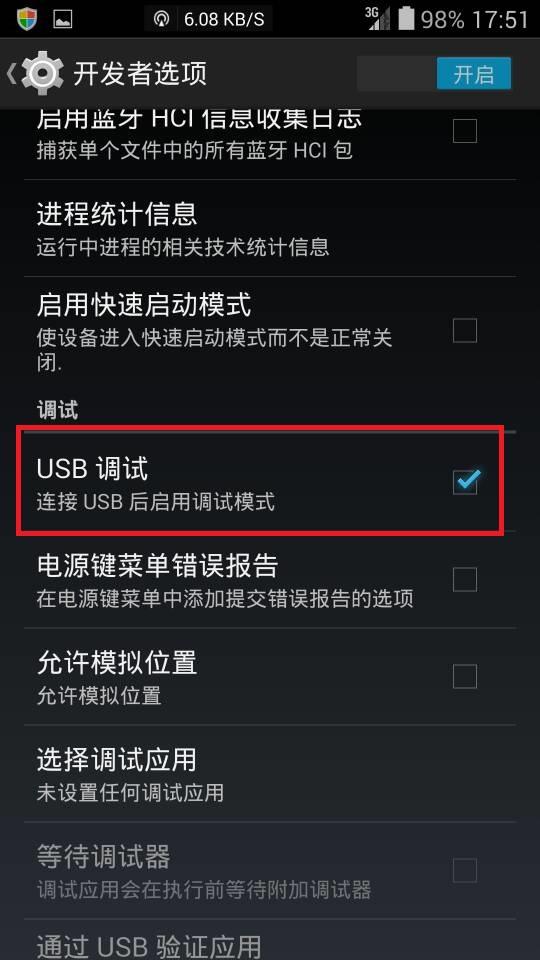540x960 pixels.
Task: Tap the 开发者选项 title text
Action: point(140,74)
